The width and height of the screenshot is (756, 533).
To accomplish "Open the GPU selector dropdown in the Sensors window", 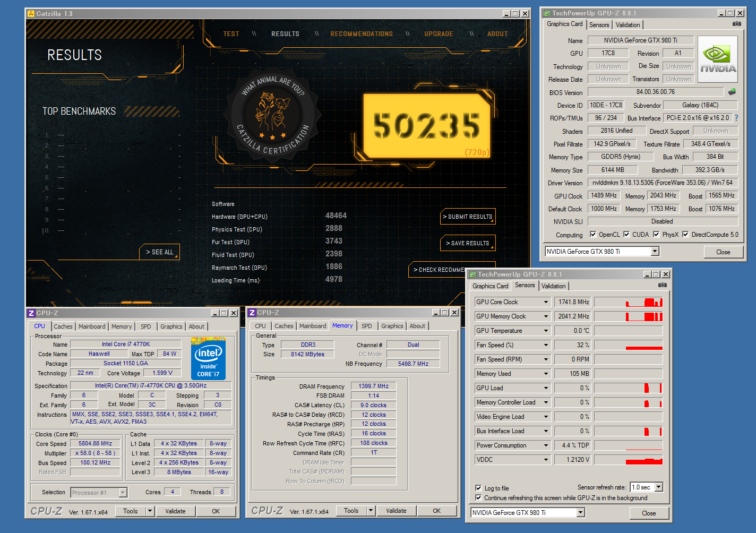I will 581,512.
